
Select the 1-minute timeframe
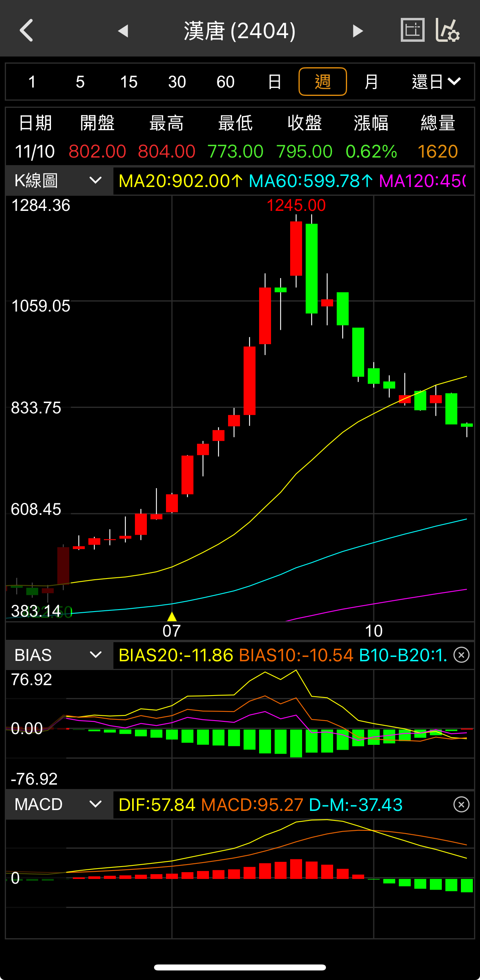32,82
